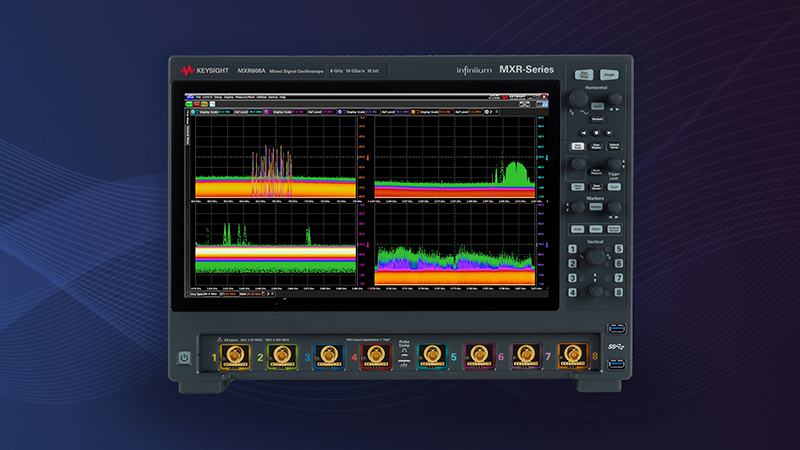This screenshot has width=800, height=450.
Task: Push the Run/Stop front-panel button
Action: pos(584,74)
